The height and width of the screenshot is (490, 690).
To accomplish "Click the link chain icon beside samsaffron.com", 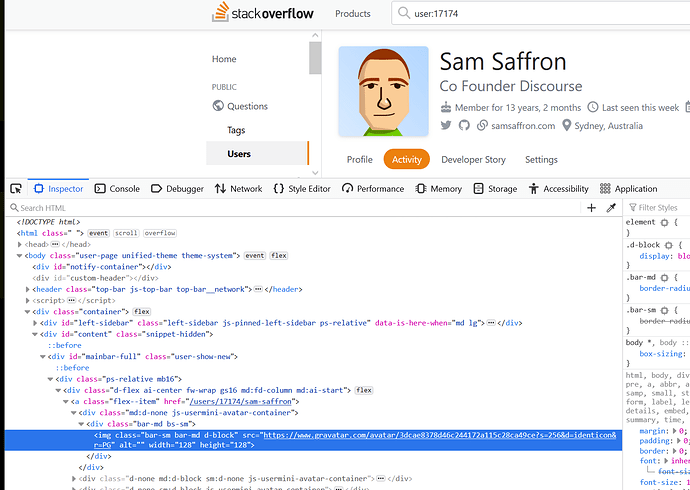I will coord(483,126).
